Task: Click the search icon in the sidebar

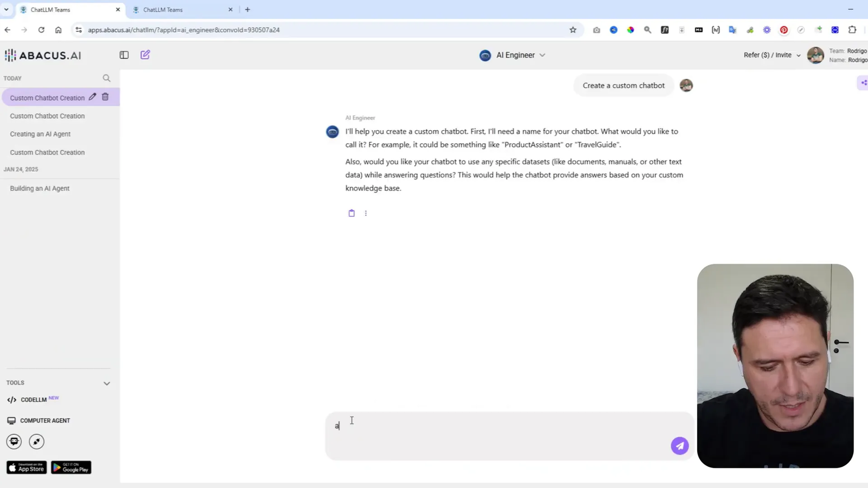Action: click(106, 78)
